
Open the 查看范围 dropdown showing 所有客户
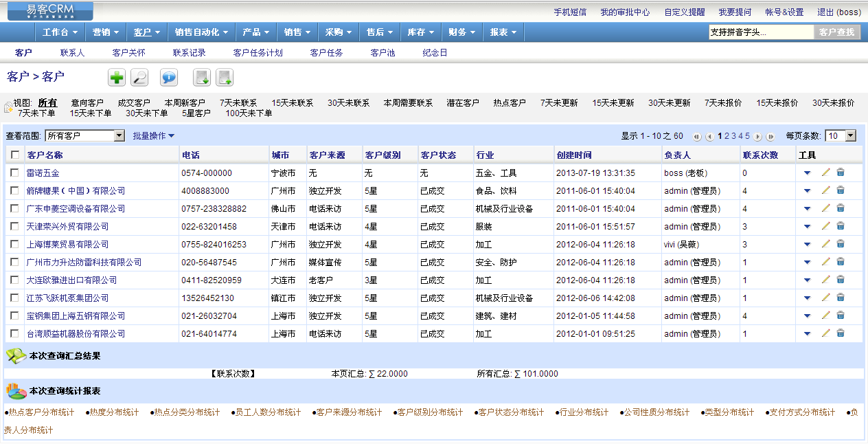point(84,136)
